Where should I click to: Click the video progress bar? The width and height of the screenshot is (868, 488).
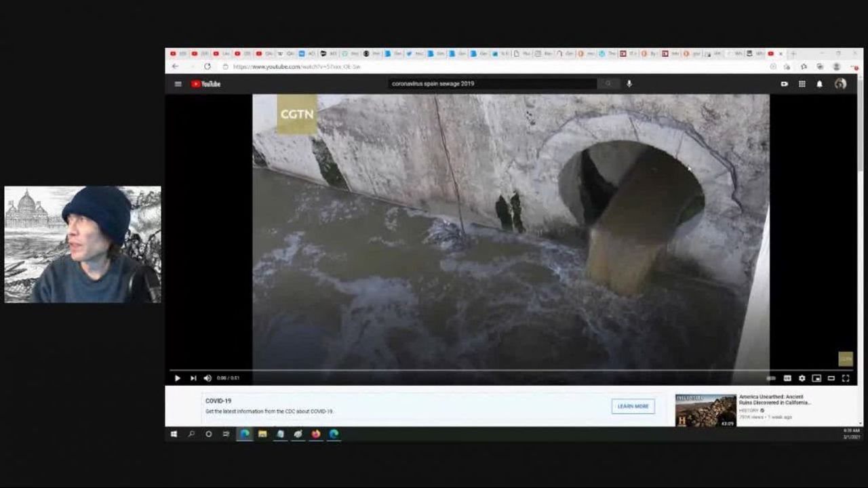pos(475,370)
